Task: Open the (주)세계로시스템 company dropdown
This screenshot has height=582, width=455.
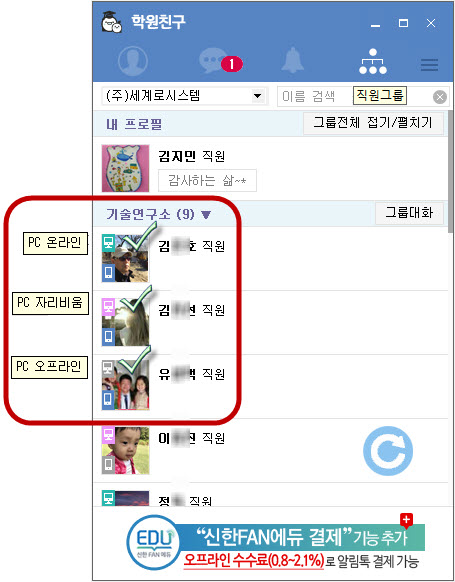Action: pos(184,96)
